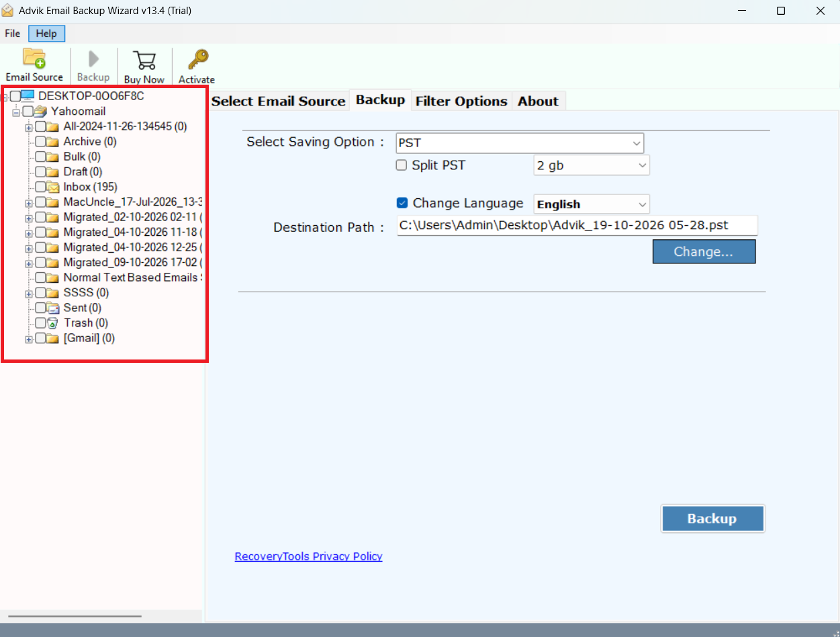Click the folder icon beside SSSS

tap(53, 293)
